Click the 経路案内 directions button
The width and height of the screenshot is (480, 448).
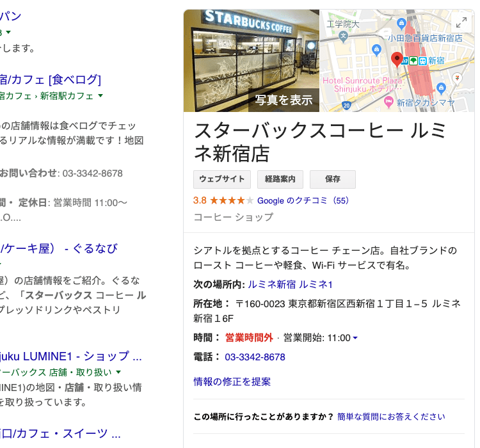280,179
